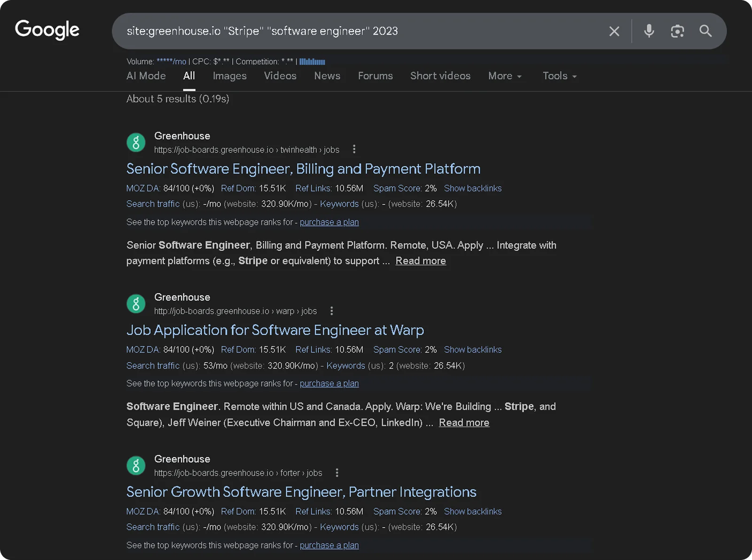Click the purchase a plan link under Forter result
The width and height of the screenshot is (752, 560).
329,545
